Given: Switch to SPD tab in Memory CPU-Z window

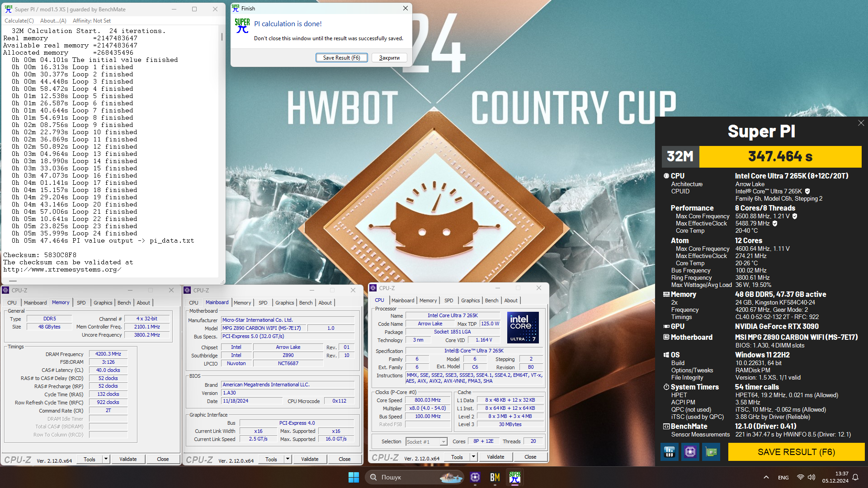Looking at the screenshot, I should coord(81,303).
